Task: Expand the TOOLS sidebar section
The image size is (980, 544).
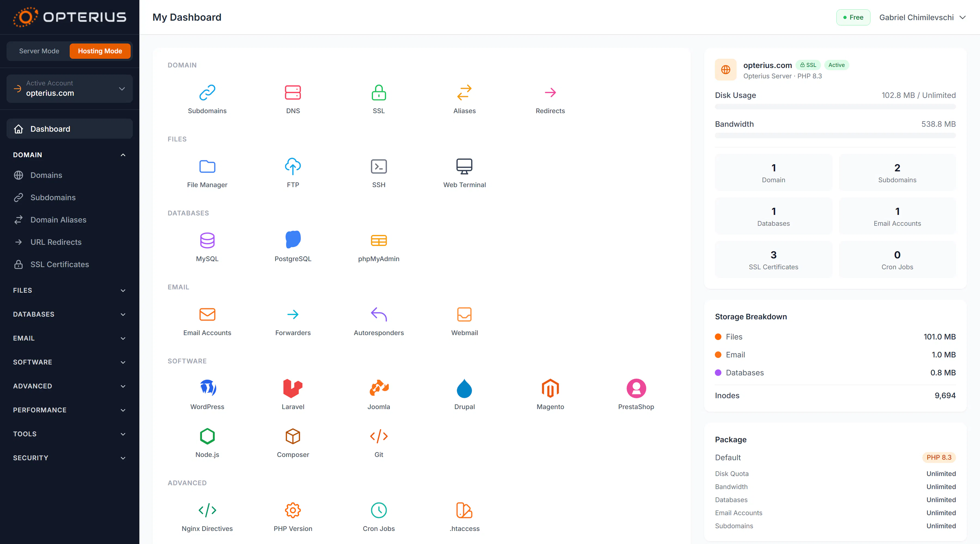Action: [x=70, y=434]
